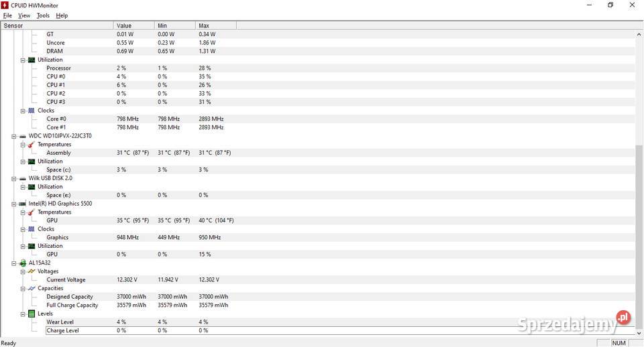Screen dimensions: 644x347
Task: Open the View menu
Action: pos(24,15)
